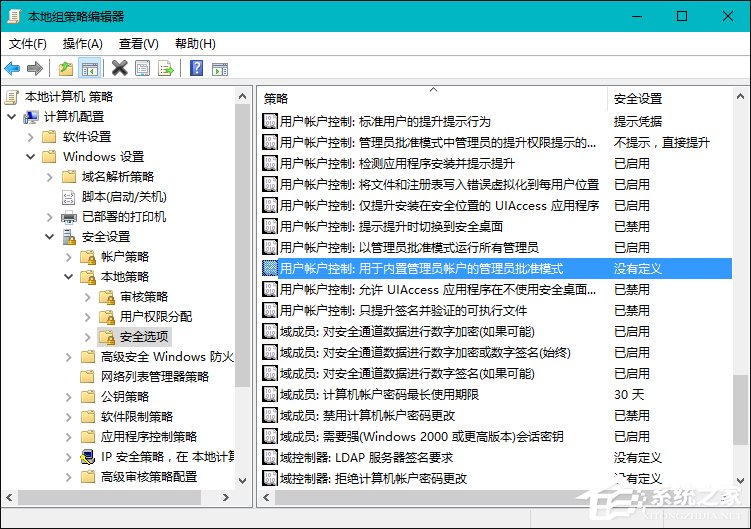The height and width of the screenshot is (529, 751).
Task: Click policy list horizontal scroll left arrow
Action: [266, 498]
